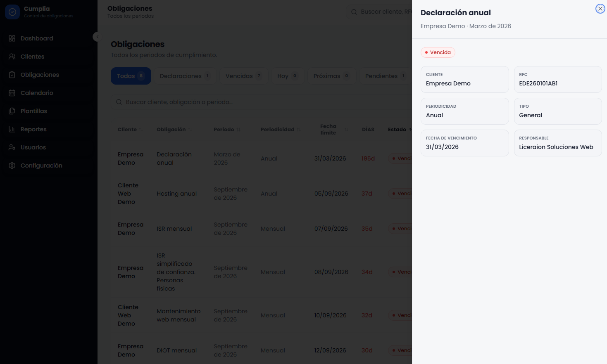Show the Vencidas tab
The image size is (607, 364).
(244, 76)
